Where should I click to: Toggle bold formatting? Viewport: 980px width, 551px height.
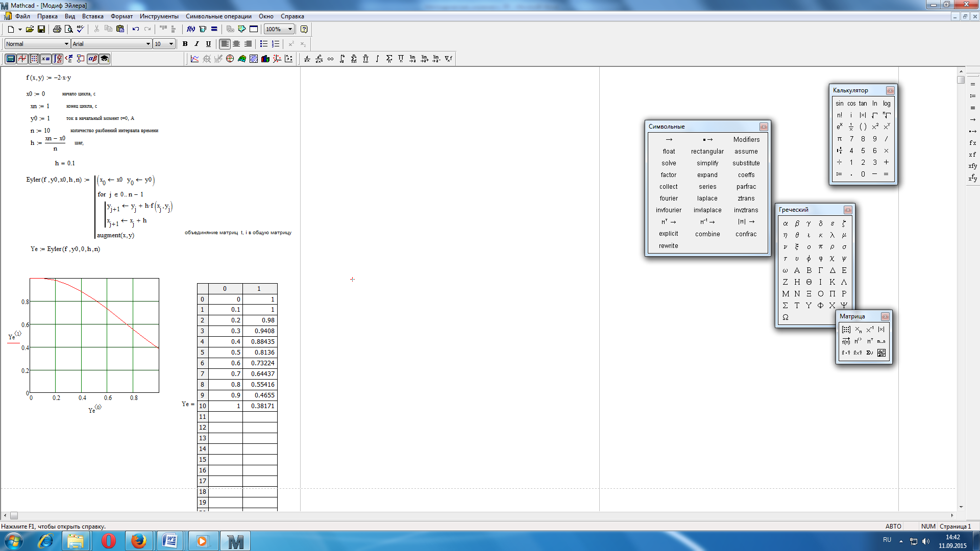click(x=185, y=44)
